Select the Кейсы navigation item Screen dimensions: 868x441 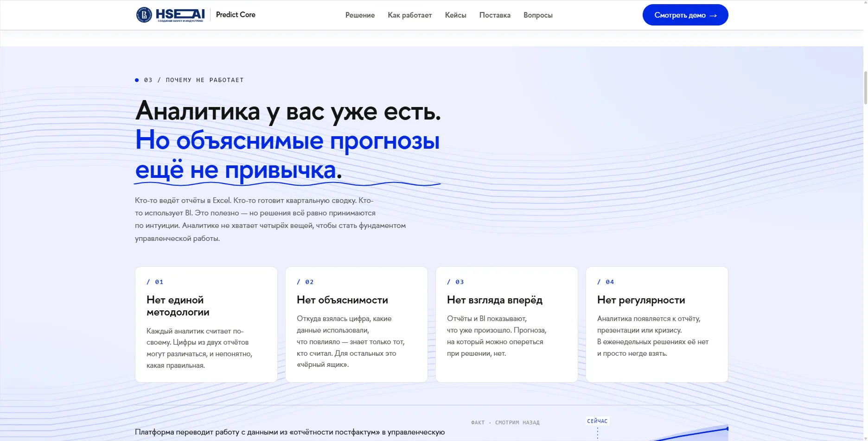(456, 15)
